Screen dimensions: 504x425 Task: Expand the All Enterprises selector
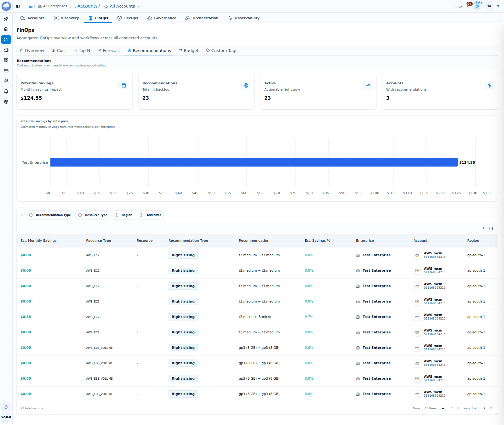tap(55, 6)
